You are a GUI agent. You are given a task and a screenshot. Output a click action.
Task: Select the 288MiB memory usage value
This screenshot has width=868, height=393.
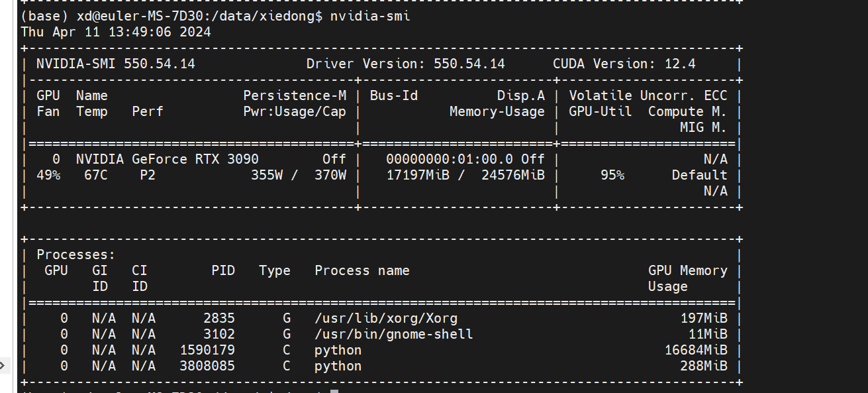click(x=704, y=366)
